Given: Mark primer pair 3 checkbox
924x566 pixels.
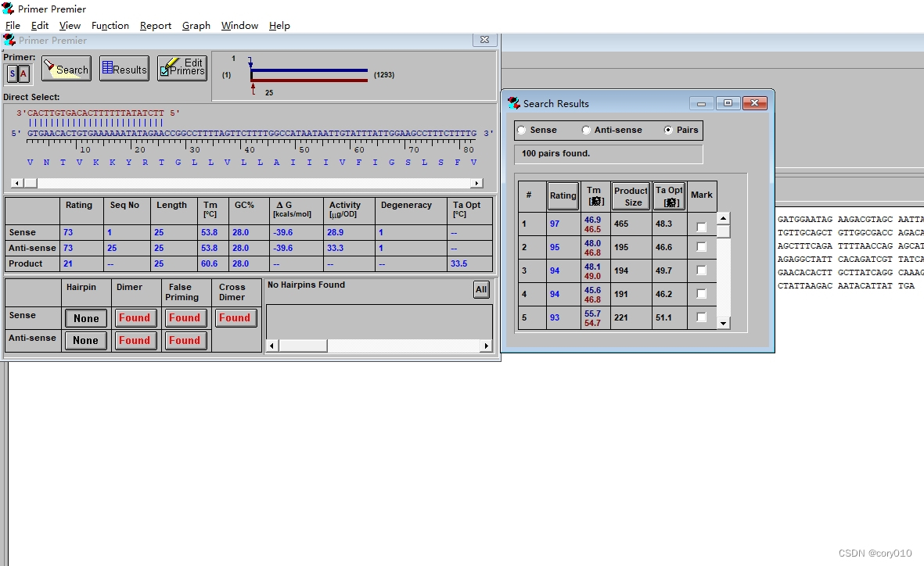Looking at the screenshot, I should point(701,270).
